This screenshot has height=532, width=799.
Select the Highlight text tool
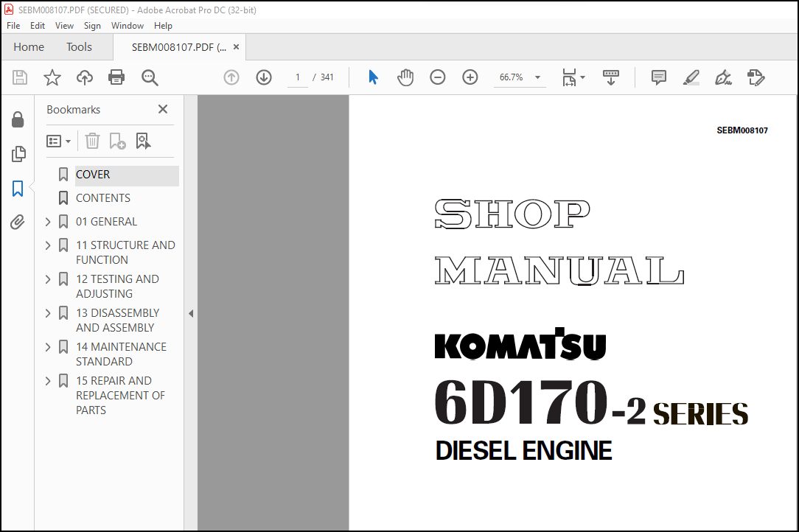[x=691, y=77]
